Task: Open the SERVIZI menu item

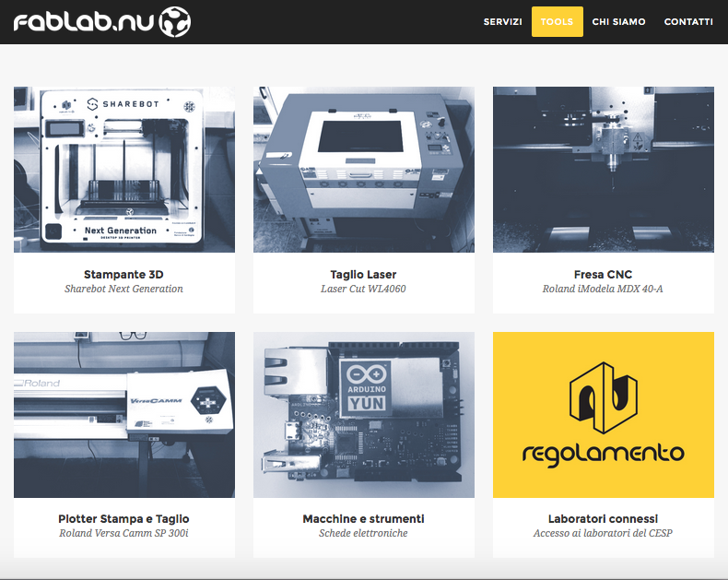Action: click(503, 22)
